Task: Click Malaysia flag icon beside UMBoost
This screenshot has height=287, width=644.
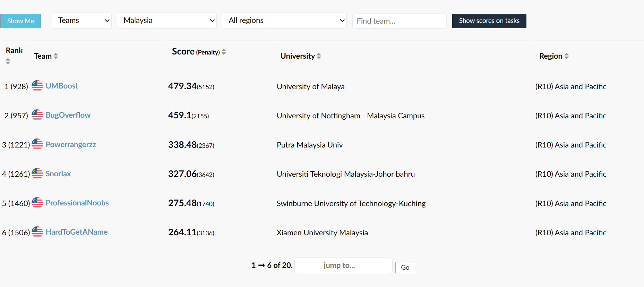Action: click(37, 85)
